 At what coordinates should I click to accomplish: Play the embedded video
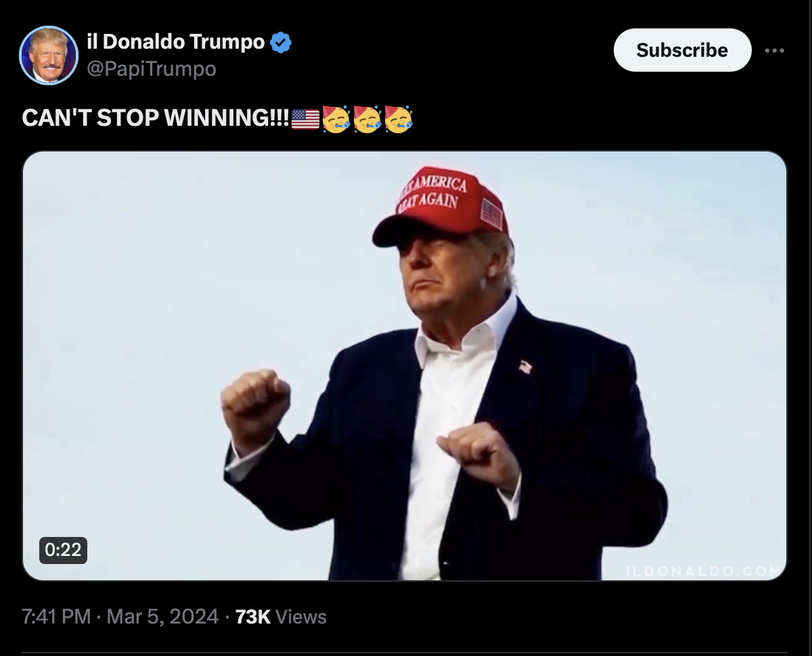pos(405,366)
